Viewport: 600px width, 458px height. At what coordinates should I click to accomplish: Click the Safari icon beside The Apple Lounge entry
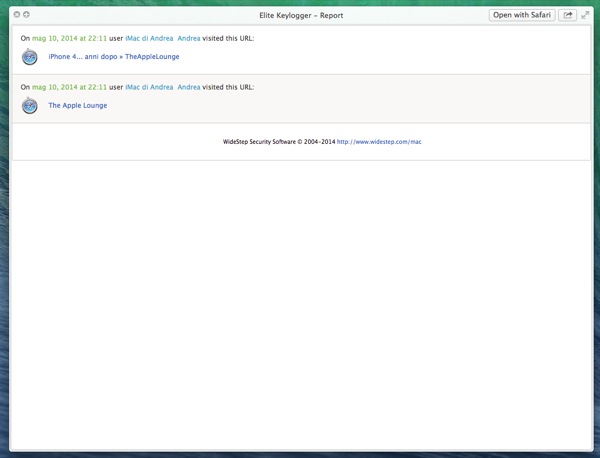[x=29, y=106]
